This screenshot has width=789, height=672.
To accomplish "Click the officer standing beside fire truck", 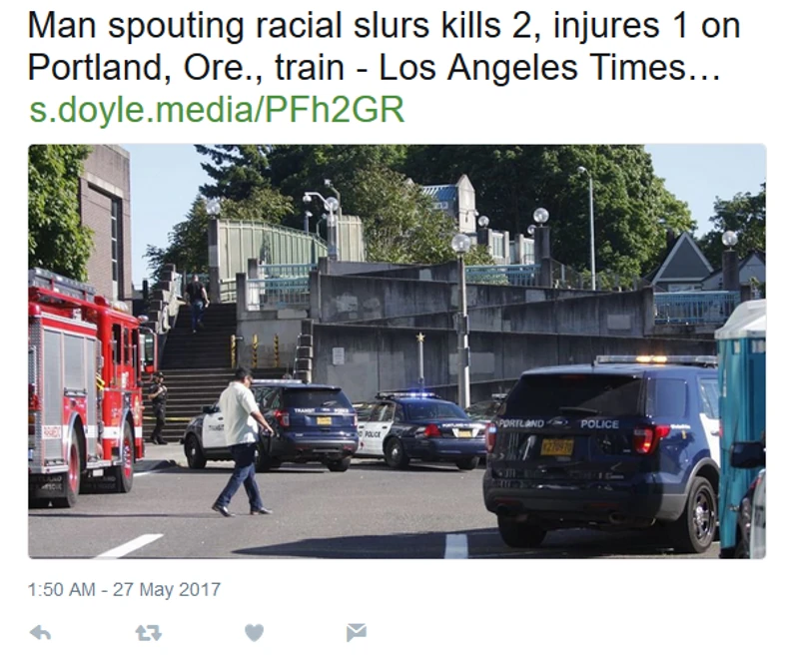I will (x=159, y=408).
